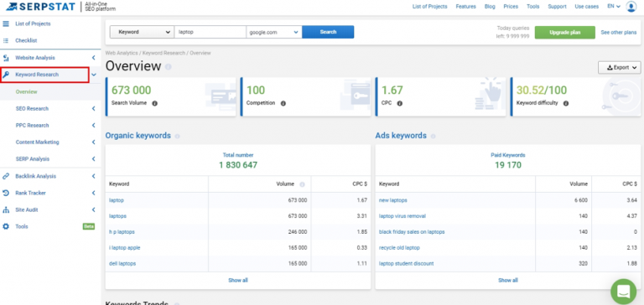Expand the Backlink Analysis section chevron
Image resolution: width=644 pixels, height=305 pixels.
click(94, 176)
